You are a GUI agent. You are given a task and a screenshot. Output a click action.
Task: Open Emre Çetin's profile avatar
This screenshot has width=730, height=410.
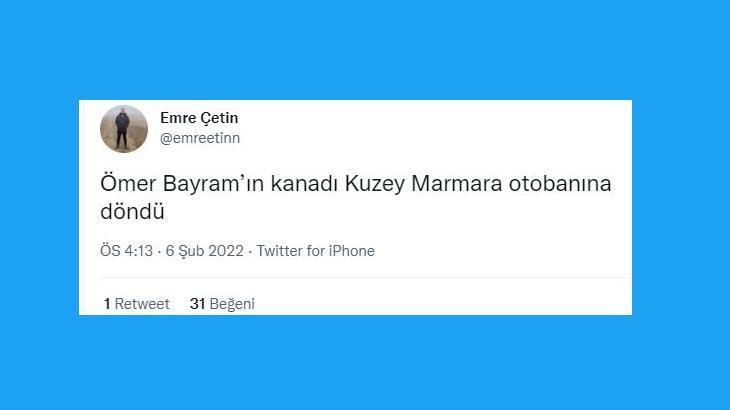point(124,129)
